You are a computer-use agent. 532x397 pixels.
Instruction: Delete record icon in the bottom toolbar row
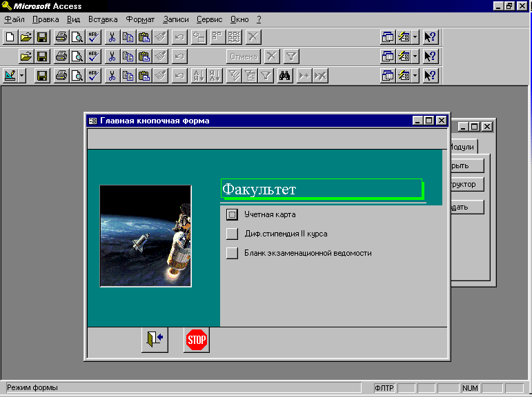click(x=320, y=76)
